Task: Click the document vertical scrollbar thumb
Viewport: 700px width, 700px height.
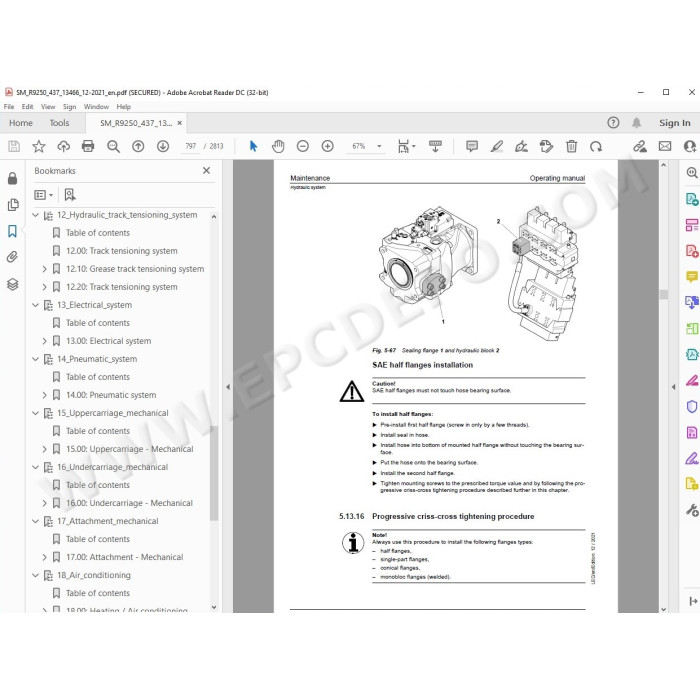Action: 663,294
